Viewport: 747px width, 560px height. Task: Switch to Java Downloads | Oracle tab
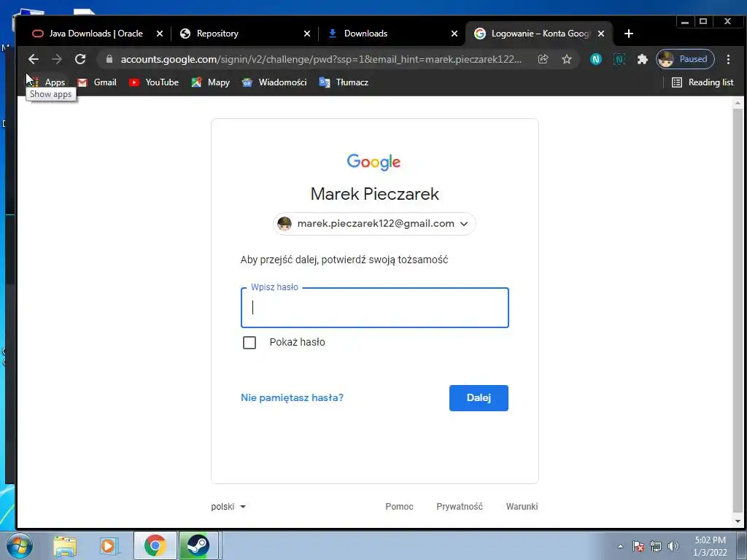click(x=96, y=34)
